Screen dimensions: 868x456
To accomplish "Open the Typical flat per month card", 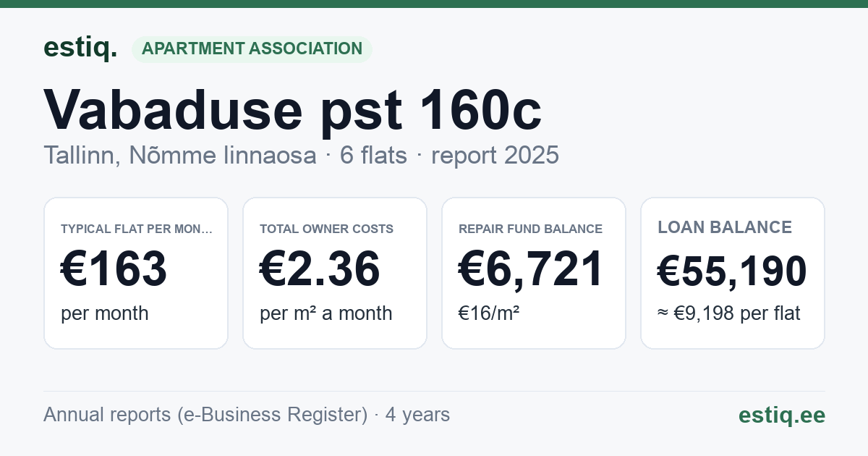I will click(136, 273).
